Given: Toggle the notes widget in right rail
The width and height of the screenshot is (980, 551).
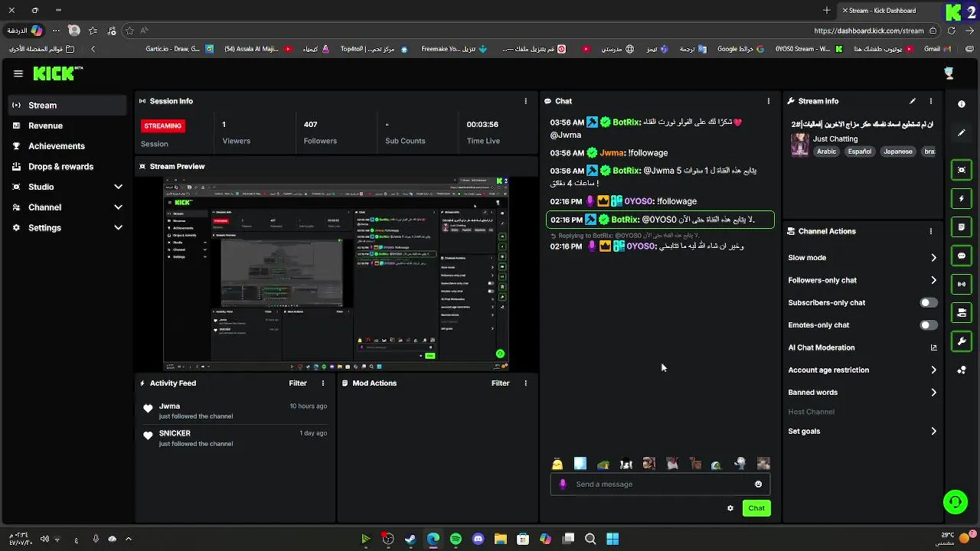Looking at the screenshot, I should tap(962, 227).
